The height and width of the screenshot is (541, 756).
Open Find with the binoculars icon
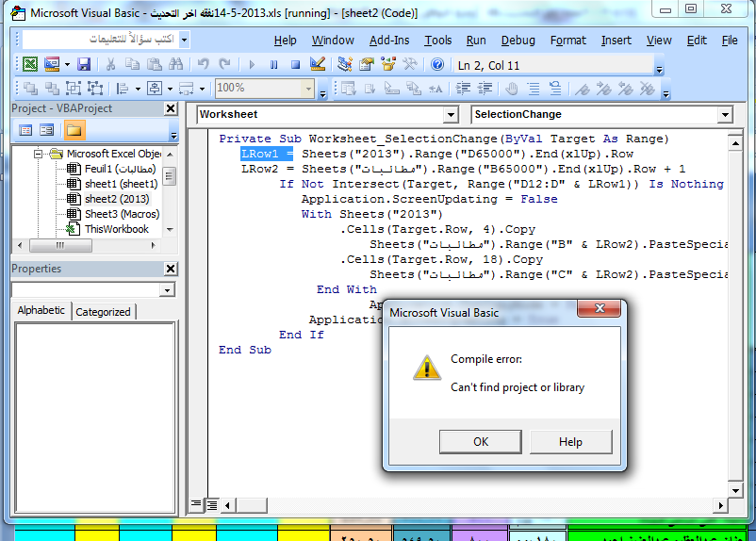point(175,64)
